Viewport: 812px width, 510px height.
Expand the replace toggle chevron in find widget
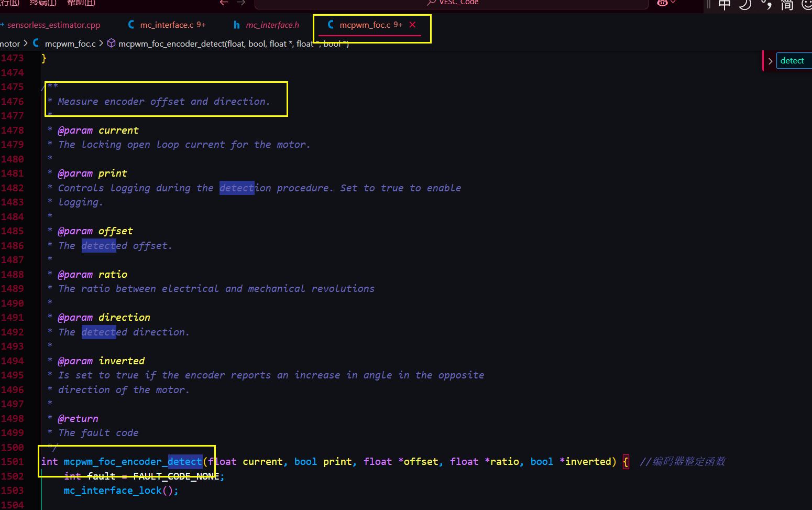pyautogui.click(x=770, y=61)
